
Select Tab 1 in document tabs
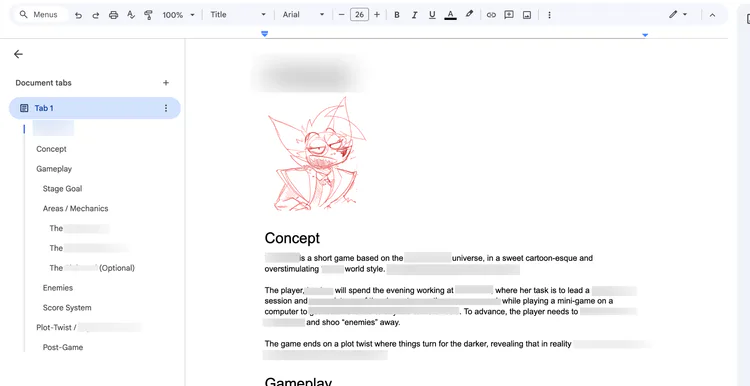pyautogui.click(x=95, y=108)
